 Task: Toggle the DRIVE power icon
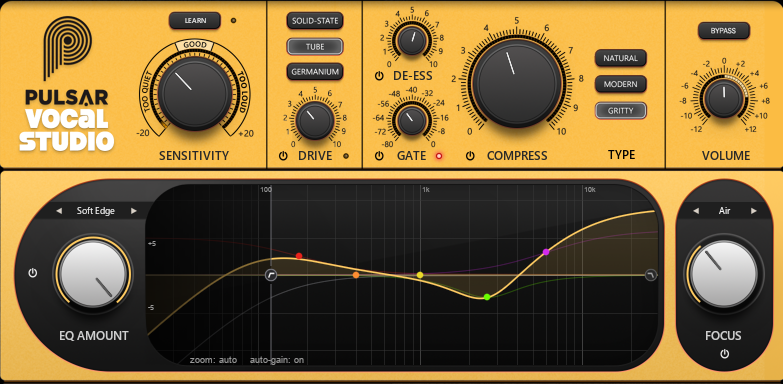283,156
